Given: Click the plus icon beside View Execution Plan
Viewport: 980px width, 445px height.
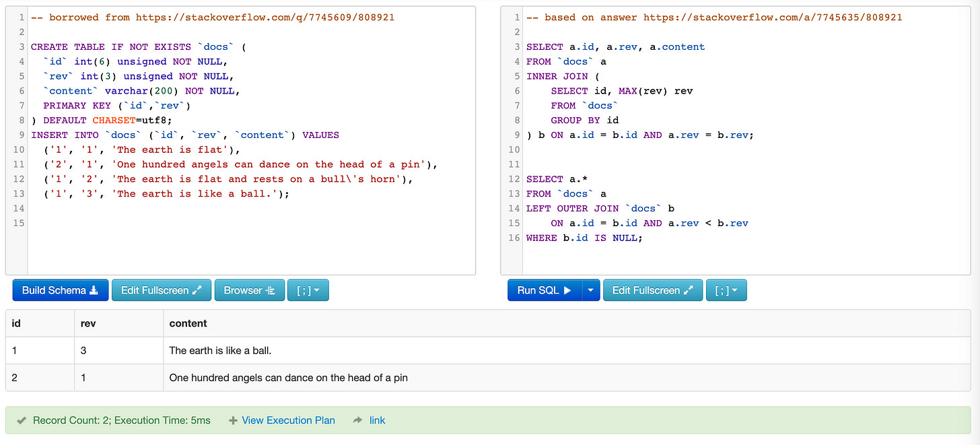Looking at the screenshot, I should point(232,419).
